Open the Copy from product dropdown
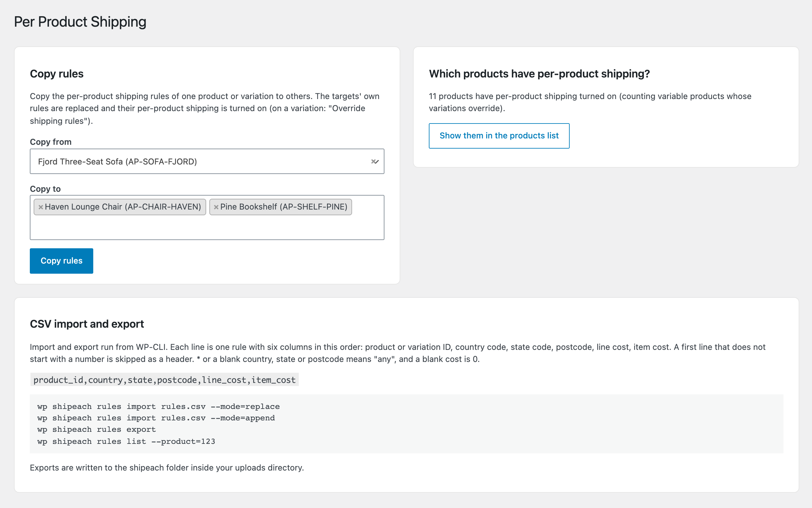 click(207, 161)
